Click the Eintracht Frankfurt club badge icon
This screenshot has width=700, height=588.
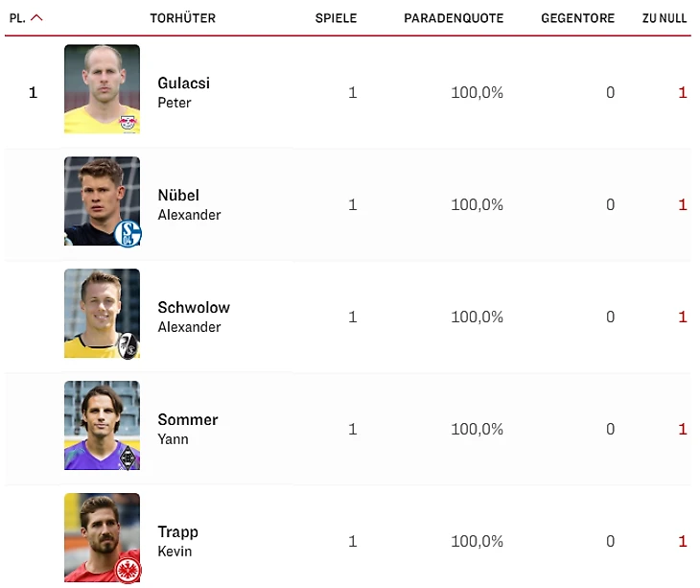[x=128, y=570]
